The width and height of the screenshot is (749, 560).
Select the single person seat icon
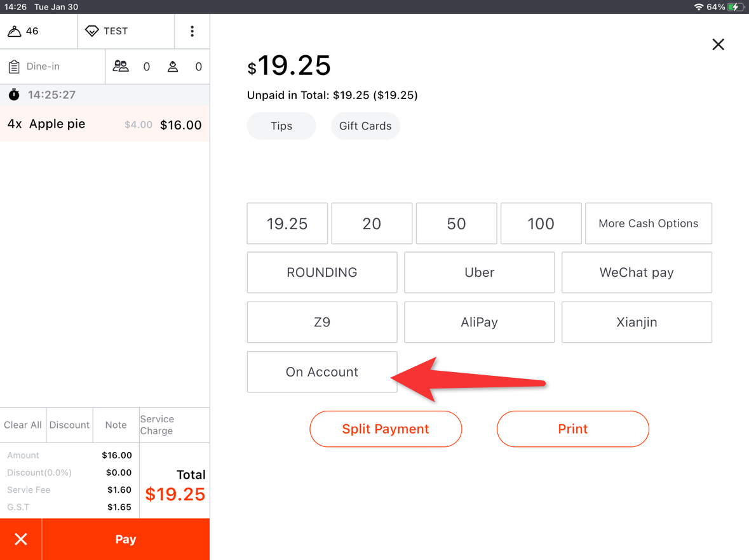pos(172,67)
